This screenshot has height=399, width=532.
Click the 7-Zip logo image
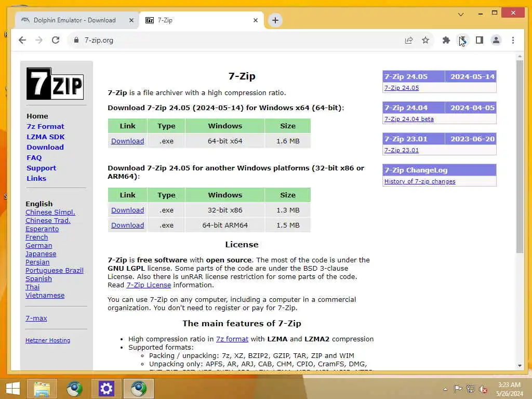coord(55,84)
